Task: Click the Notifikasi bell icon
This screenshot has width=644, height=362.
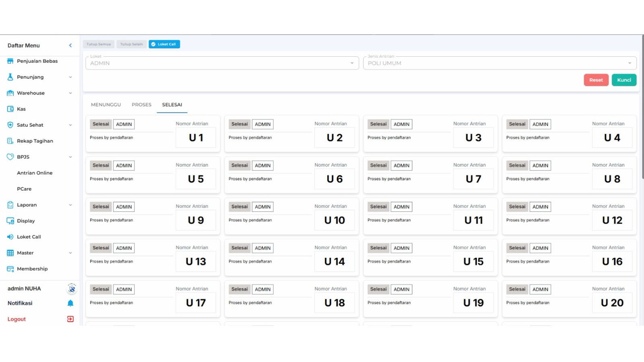Action: 70,303
